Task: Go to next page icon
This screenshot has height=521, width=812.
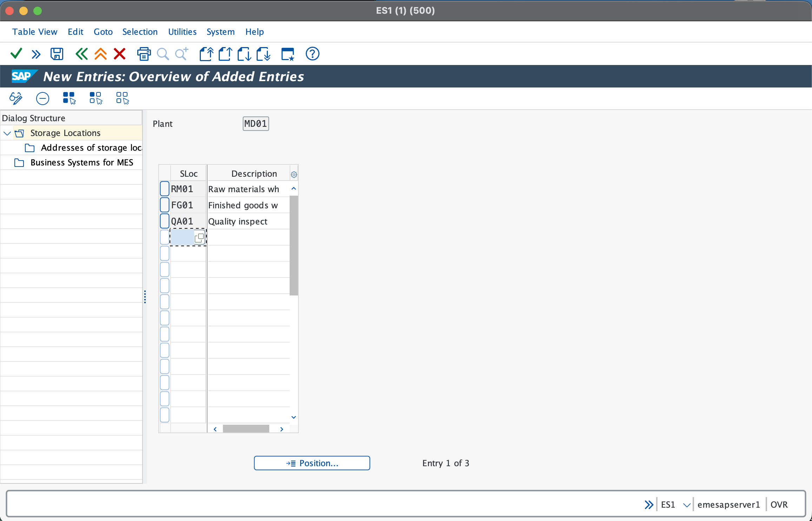Action: 244,54
